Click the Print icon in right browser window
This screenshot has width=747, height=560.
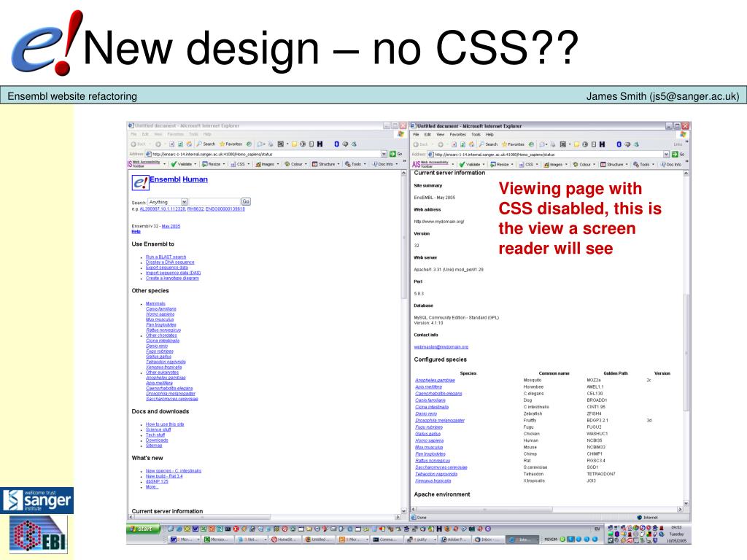(553, 144)
